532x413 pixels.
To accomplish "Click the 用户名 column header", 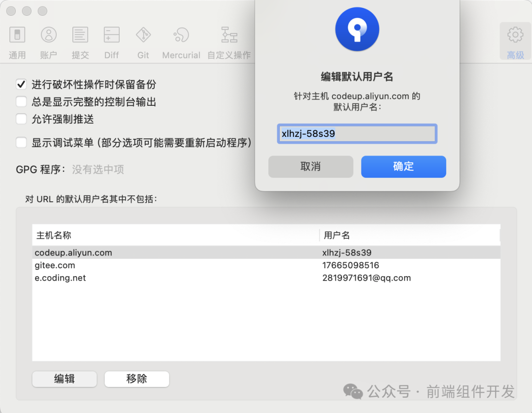I will coord(409,235).
